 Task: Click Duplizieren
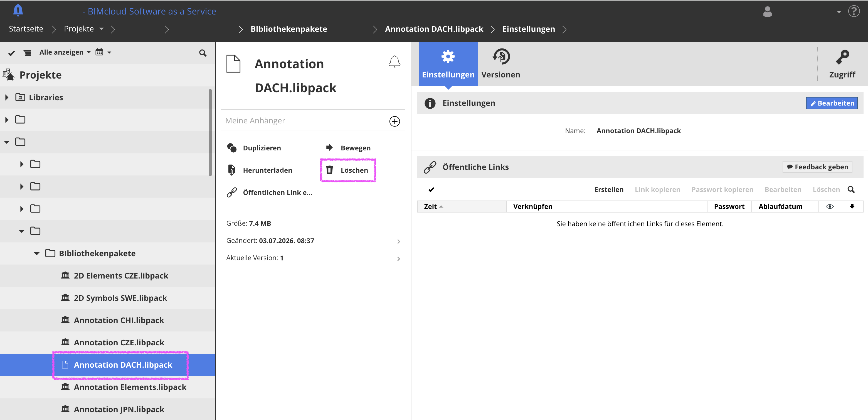point(254,148)
